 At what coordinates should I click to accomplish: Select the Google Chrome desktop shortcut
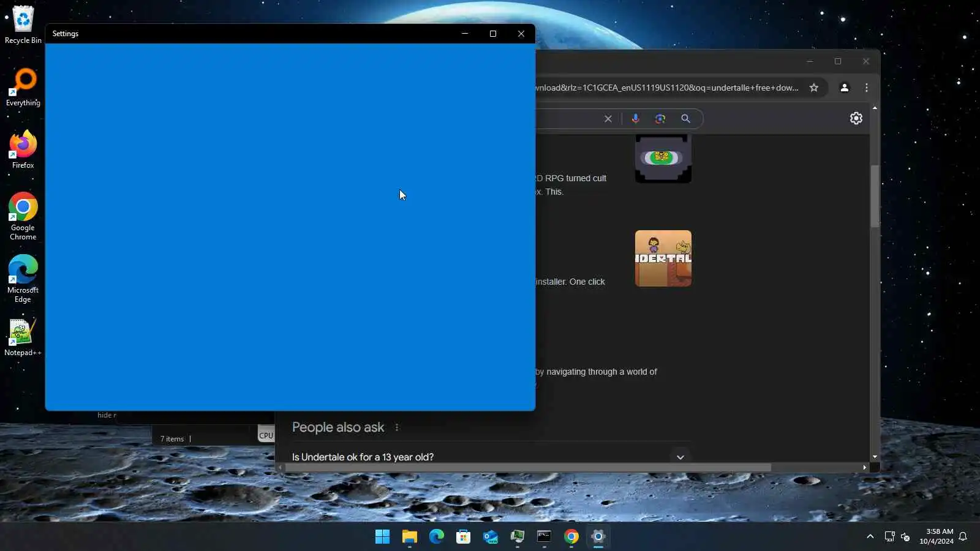[x=23, y=217]
